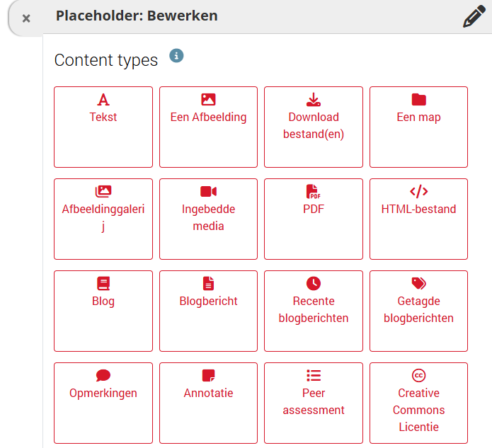Click the download icon for Download bestand(en)

coord(313,100)
